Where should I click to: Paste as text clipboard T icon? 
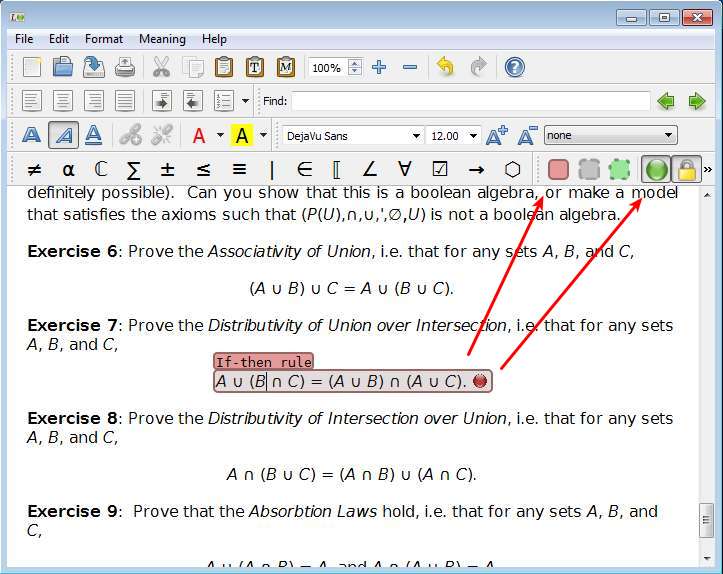[255, 67]
